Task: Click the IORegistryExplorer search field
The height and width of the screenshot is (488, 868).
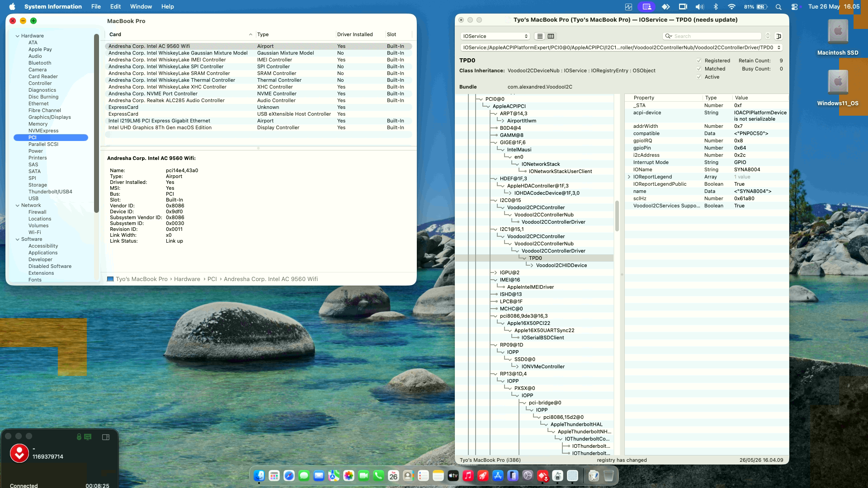Action: coord(712,36)
